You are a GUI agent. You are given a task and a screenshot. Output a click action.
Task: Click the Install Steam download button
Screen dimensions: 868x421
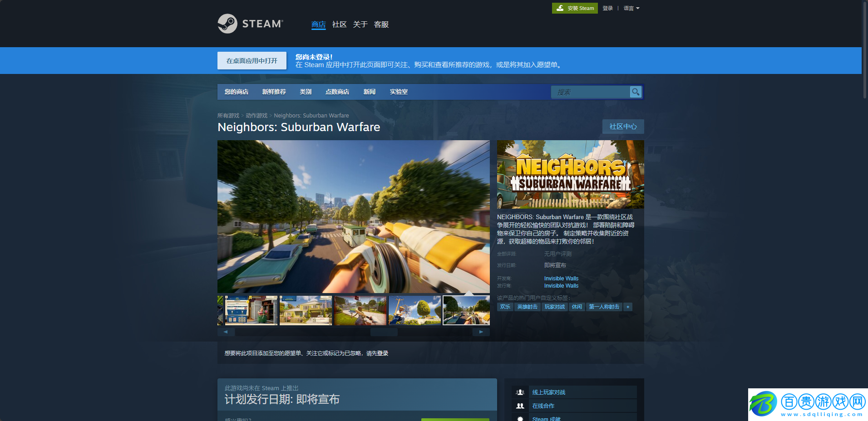[575, 8]
